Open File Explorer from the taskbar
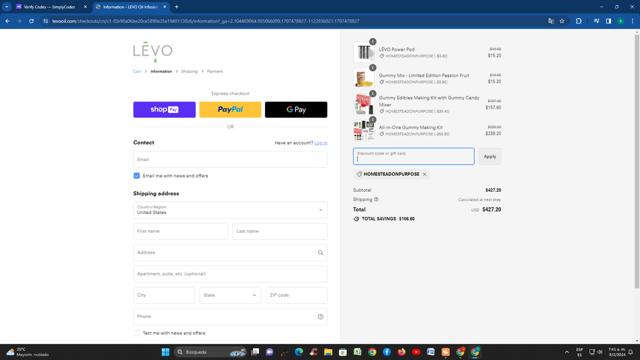This screenshot has height=360, width=640. coord(328,352)
